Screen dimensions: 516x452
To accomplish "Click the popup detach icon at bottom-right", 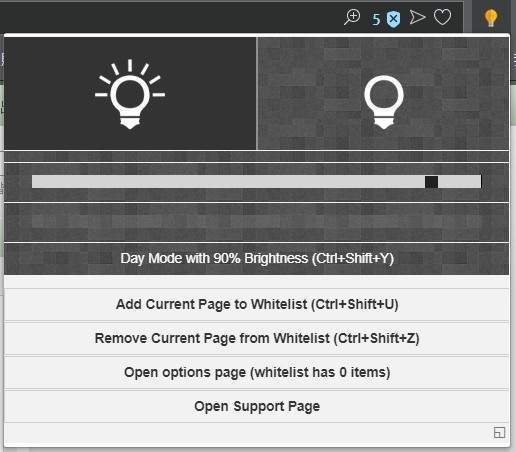I will pos(499,433).
